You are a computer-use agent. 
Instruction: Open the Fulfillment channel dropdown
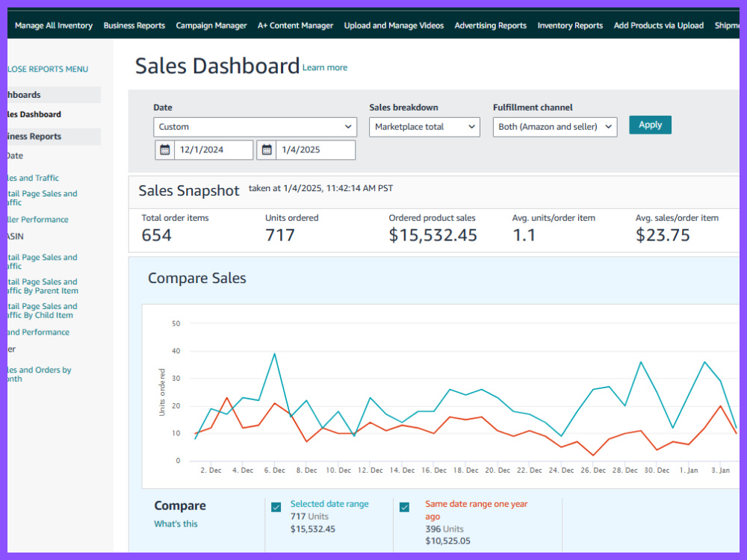555,127
